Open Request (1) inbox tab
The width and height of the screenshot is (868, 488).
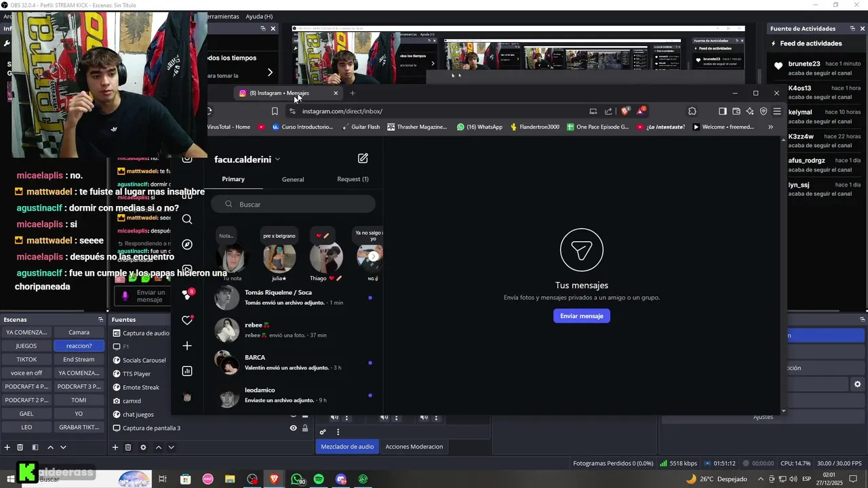[x=353, y=179]
